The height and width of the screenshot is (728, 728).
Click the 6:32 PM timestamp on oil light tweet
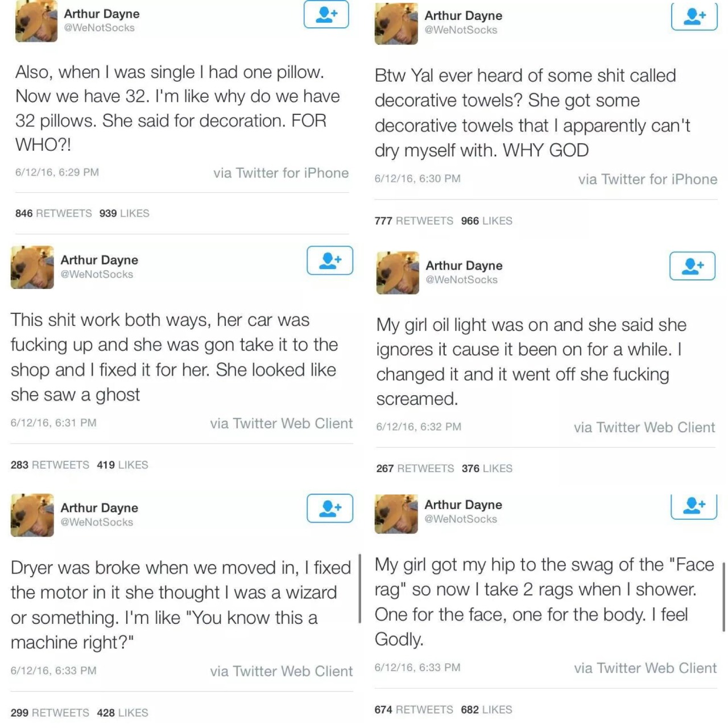419,427
